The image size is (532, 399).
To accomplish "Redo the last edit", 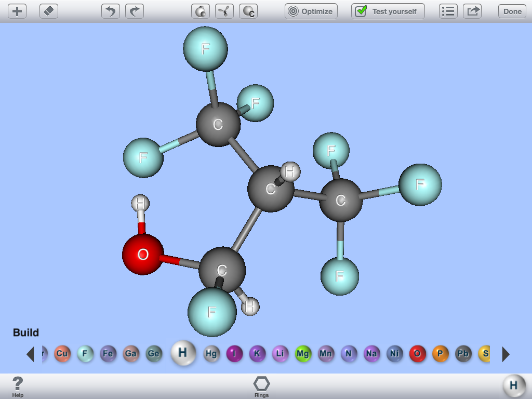I will [135, 11].
